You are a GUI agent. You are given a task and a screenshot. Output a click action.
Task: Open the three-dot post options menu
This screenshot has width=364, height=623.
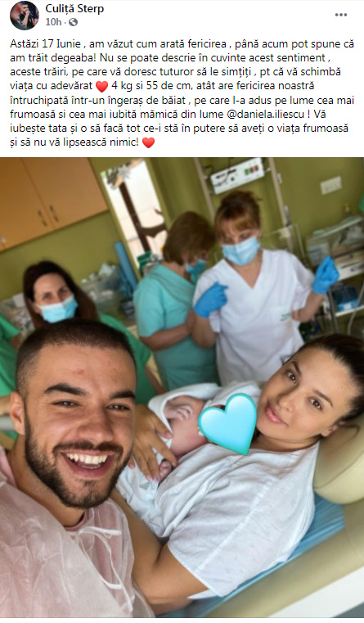tap(341, 15)
